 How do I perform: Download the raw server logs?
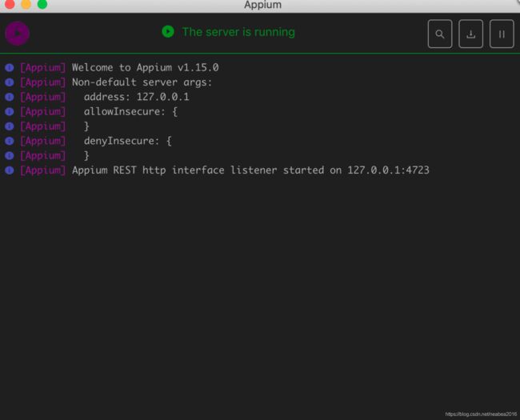click(470, 34)
